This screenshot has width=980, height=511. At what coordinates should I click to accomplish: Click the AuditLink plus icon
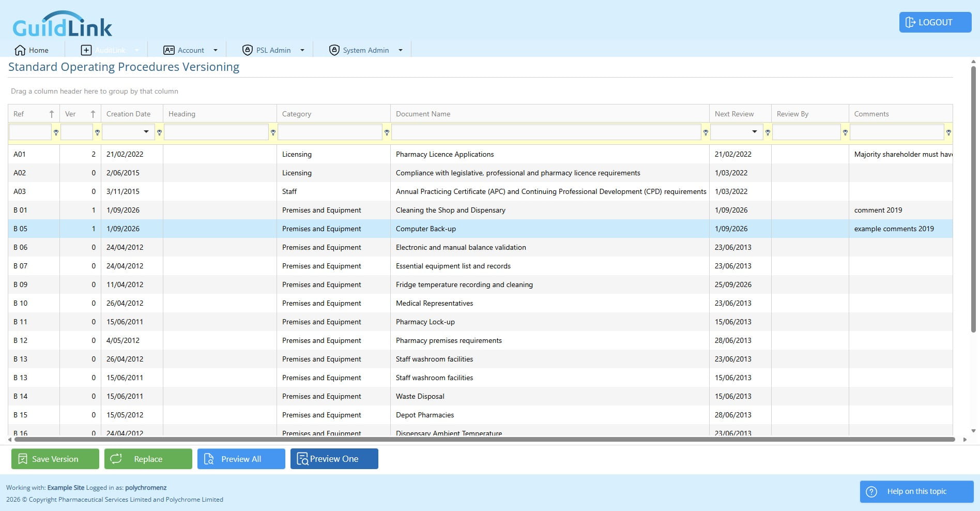(x=86, y=50)
